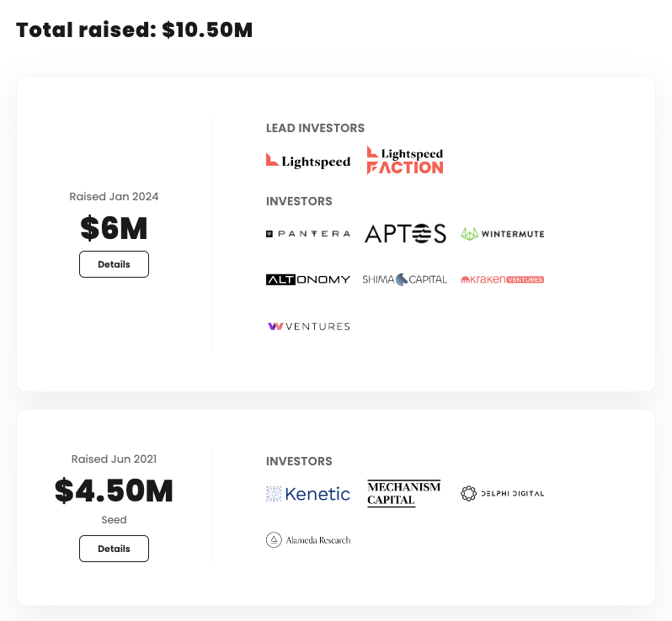This screenshot has height=621, width=672.
Task: Click the Raised Jan 2024 label
Action: pyautogui.click(x=114, y=197)
